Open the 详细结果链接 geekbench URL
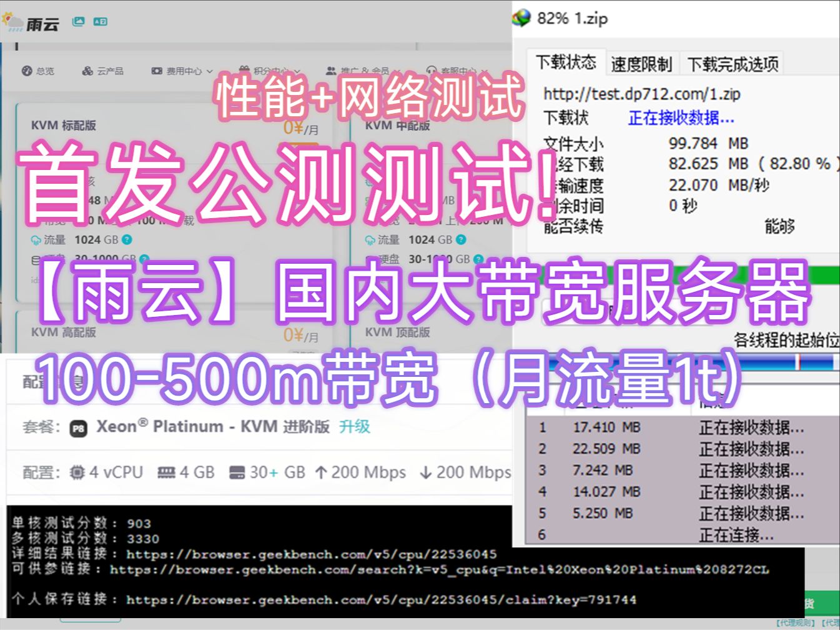 [312, 554]
